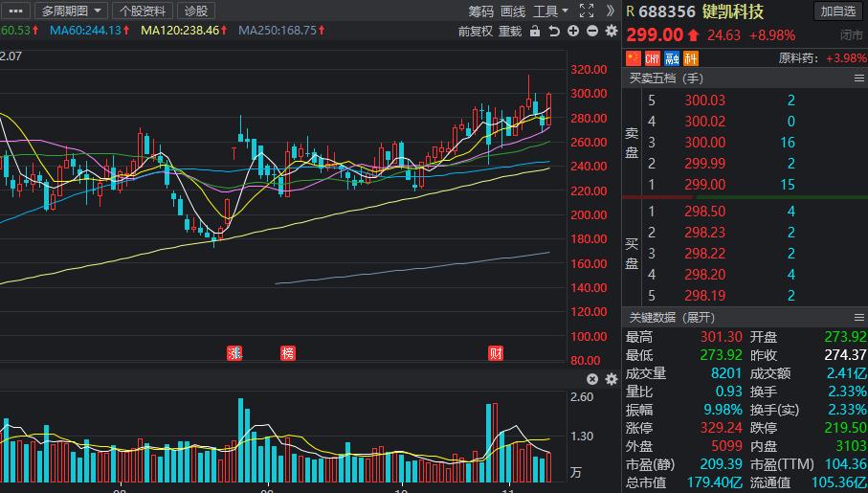Toggle 前复权 price adjustment

(x=475, y=31)
